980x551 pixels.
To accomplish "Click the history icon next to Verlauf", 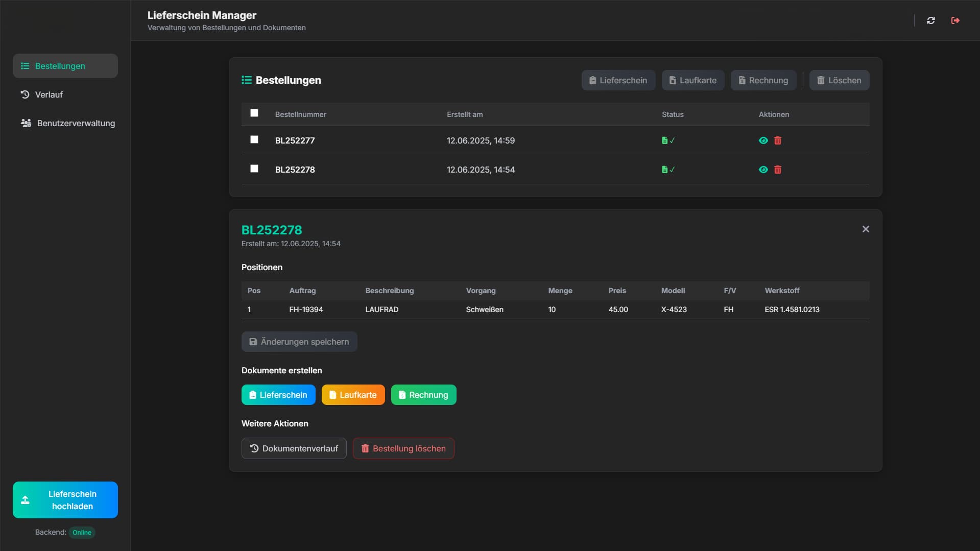I will pos(25,94).
